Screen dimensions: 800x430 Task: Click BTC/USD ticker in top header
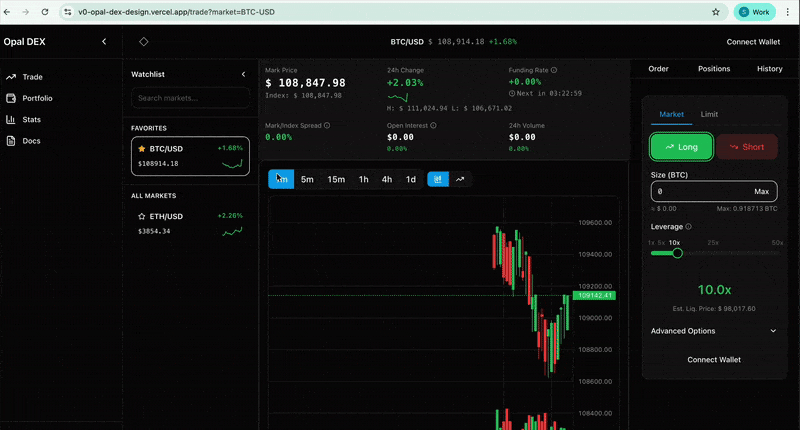(407, 42)
